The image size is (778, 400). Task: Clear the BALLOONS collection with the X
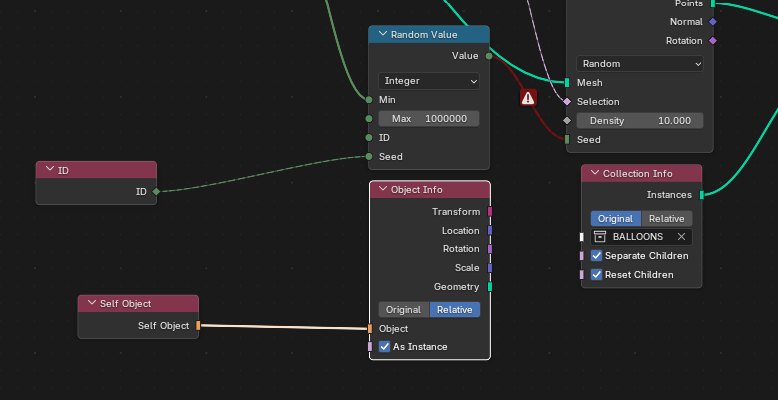(x=681, y=237)
